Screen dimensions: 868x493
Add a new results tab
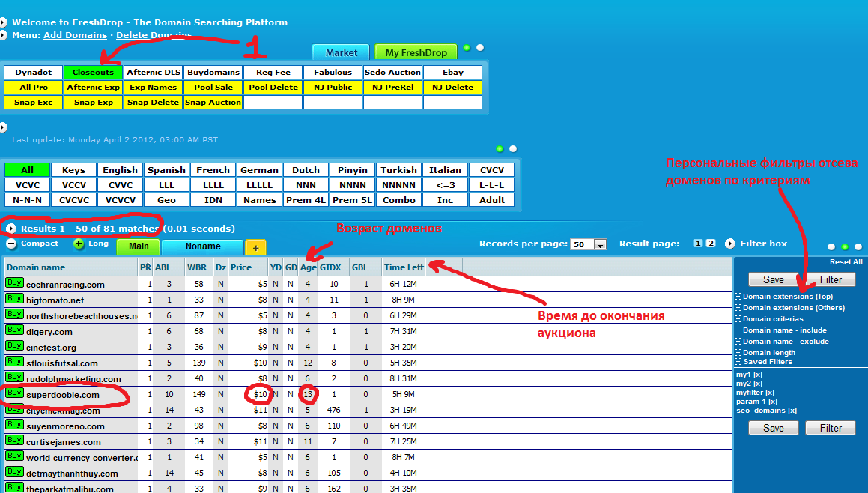point(255,247)
